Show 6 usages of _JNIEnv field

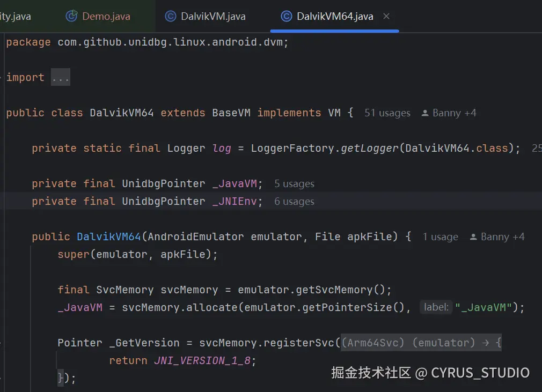click(294, 201)
